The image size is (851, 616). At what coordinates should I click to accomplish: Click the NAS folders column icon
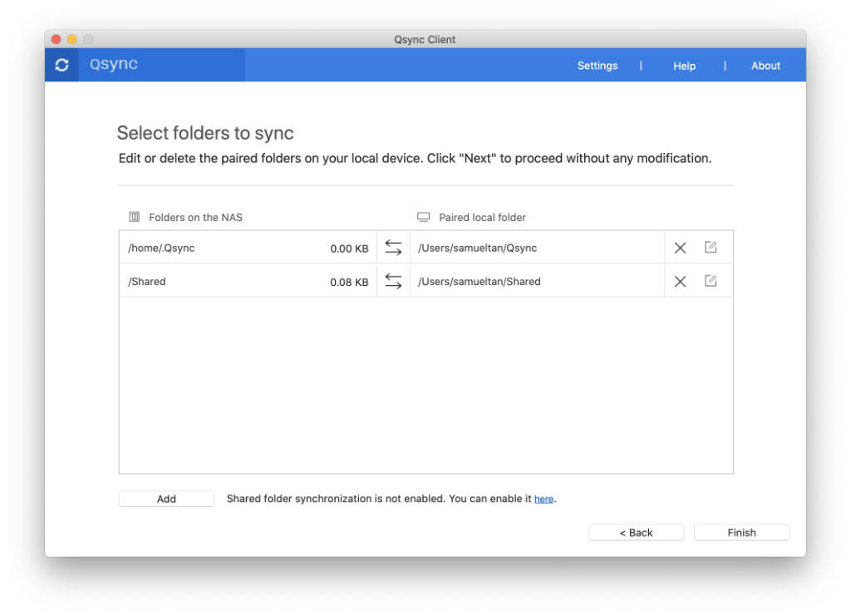pyautogui.click(x=134, y=217)
